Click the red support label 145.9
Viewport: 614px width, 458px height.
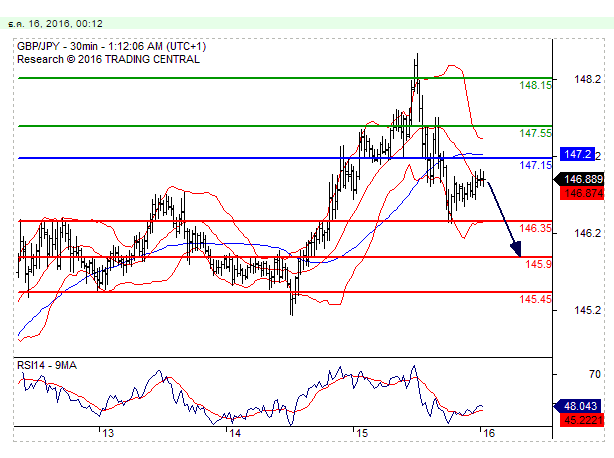(x=538, y=264)
